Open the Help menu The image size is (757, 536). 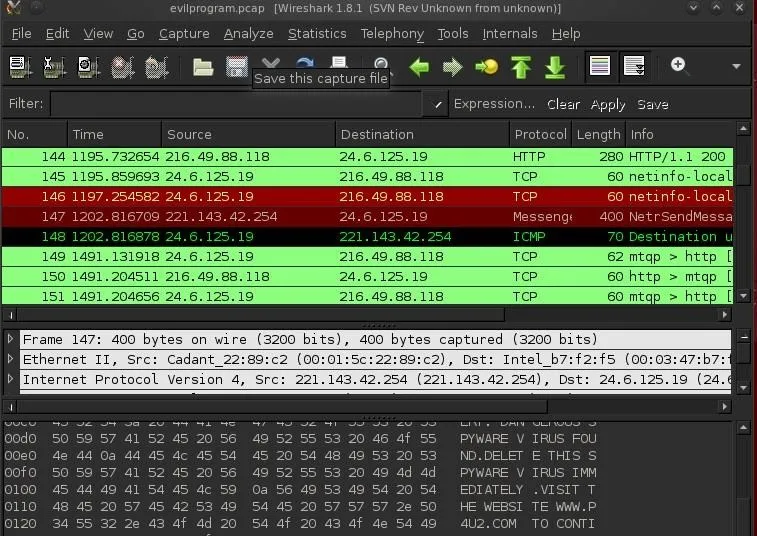tap(566, 33)
